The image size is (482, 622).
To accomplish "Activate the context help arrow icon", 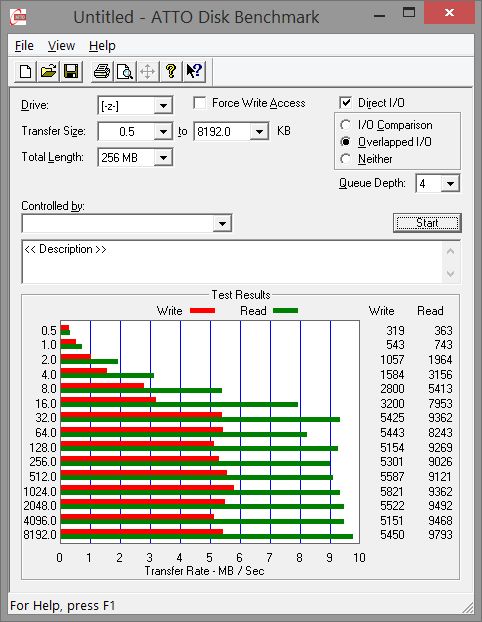I will click(194, 72).
